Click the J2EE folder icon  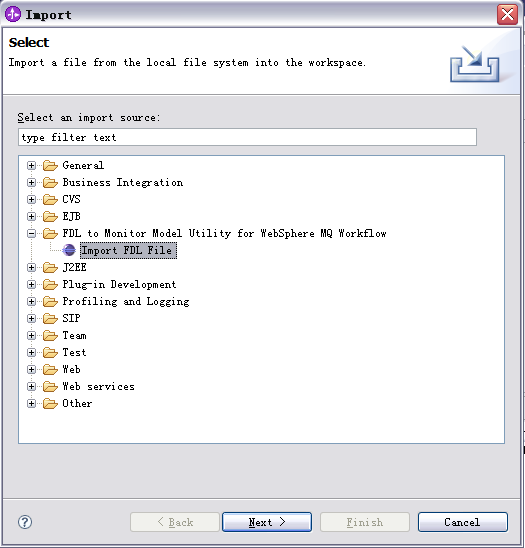point(50,268)
